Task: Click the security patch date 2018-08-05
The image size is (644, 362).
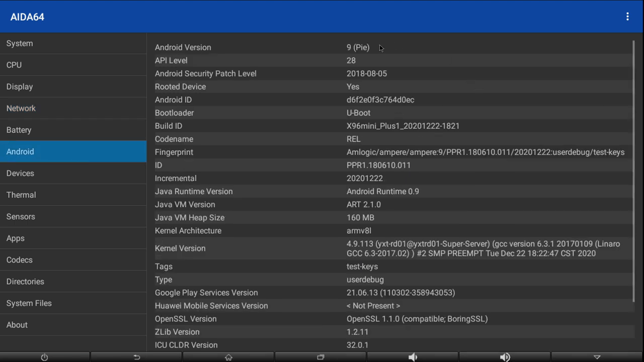Action: click(367, 73)
